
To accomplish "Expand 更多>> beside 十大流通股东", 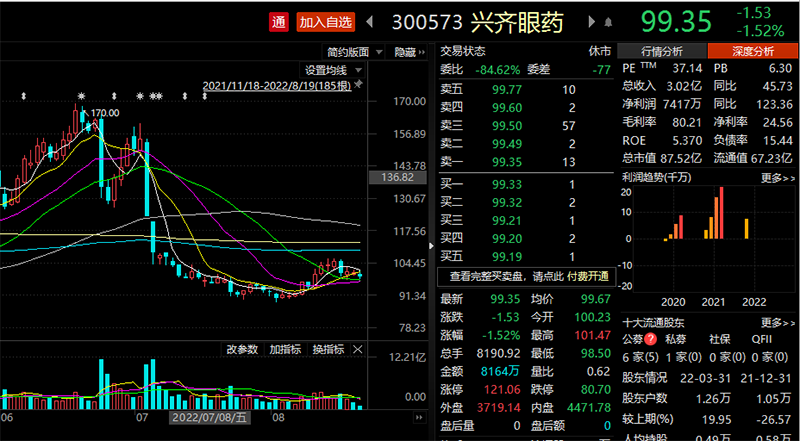I will pyautogui.click(x=776, y=323).
